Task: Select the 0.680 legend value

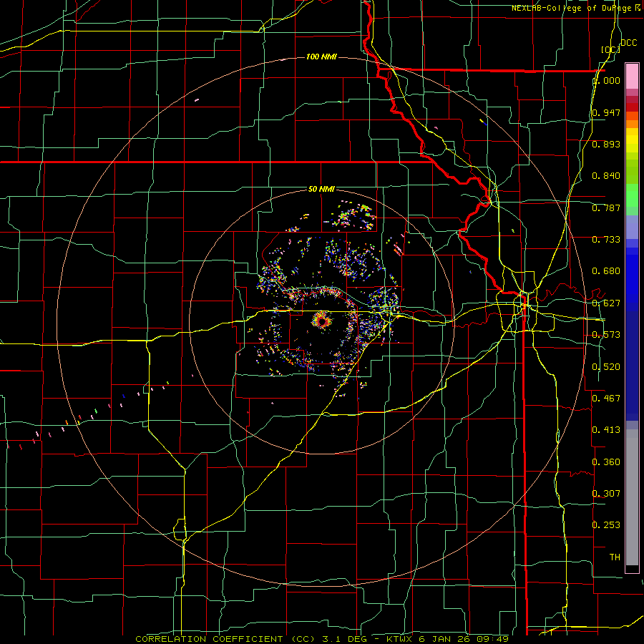Action: (x=606, y=271)
